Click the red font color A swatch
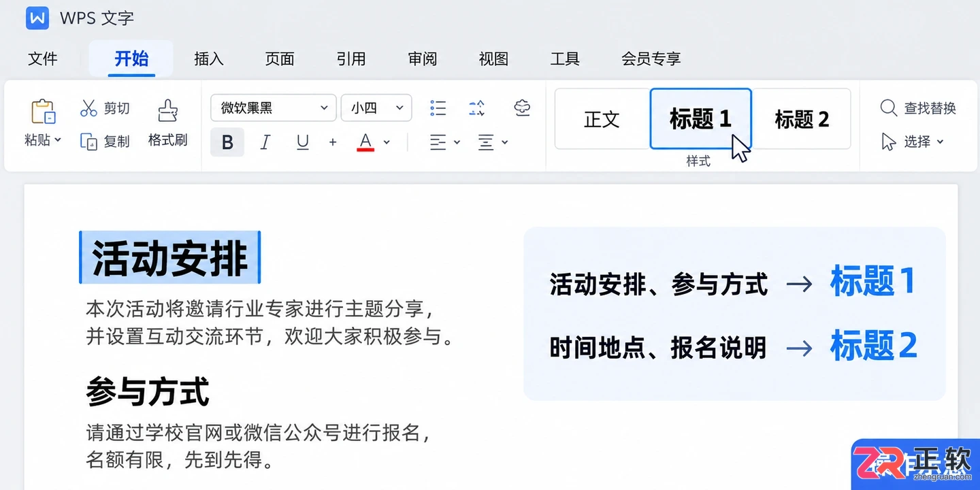 click(x=365, y=142)
